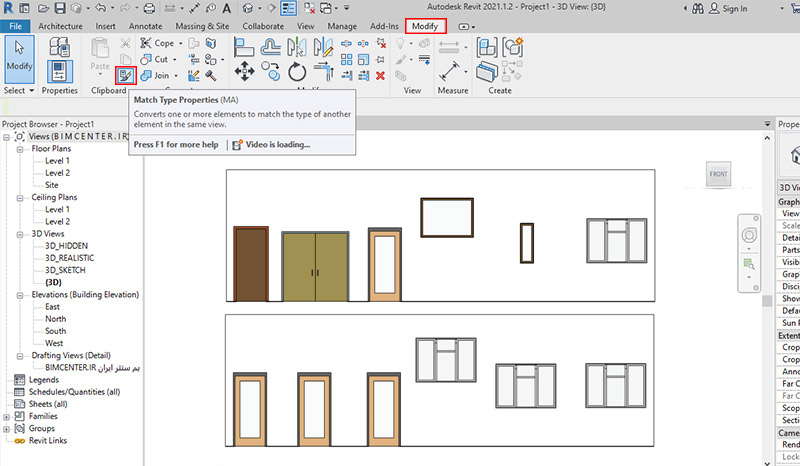800x466 pixels.
Task: Click the Create Assembly icon
Action: pyautogui.click(x=487, y=47)
